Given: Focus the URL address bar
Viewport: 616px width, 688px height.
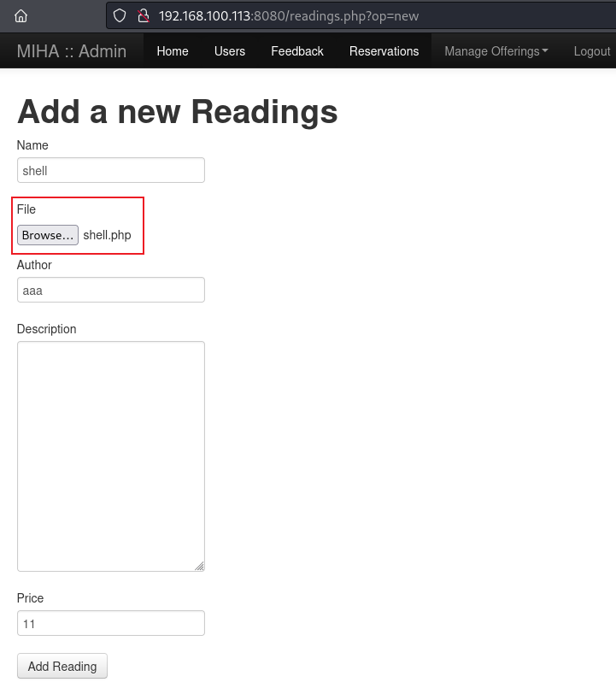Looking at the screenshot, I should [342, 15].
